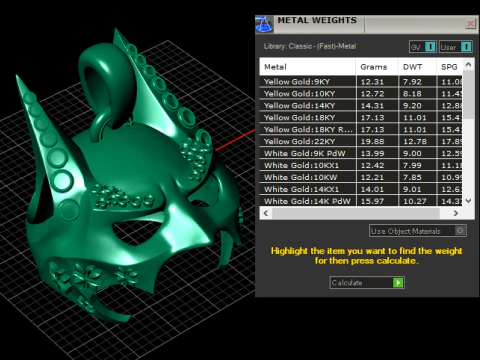Screen dimensions: 480x360
Task: Click the 7.85 DWT value
Action: pos(412,178)
